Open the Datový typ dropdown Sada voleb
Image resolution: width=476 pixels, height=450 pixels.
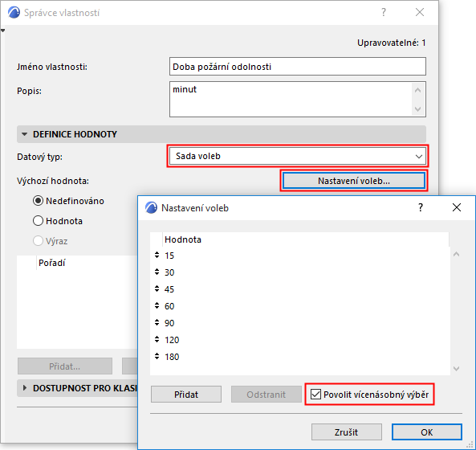click(298, 156)
